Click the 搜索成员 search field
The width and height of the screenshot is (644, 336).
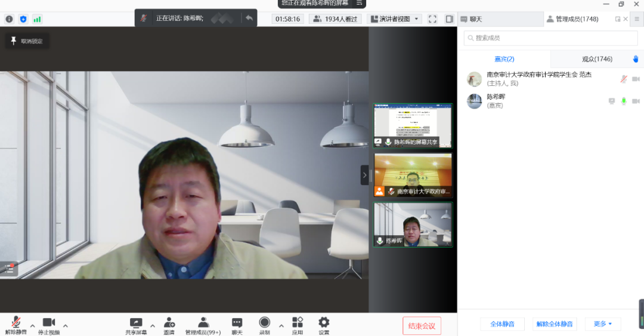551,38
